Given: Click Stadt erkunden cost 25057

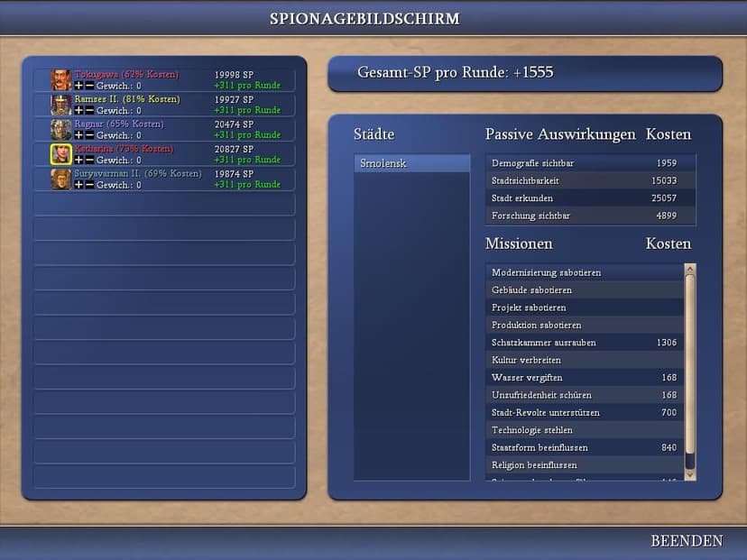Looking at the screenshot, I should coord(664,198).
